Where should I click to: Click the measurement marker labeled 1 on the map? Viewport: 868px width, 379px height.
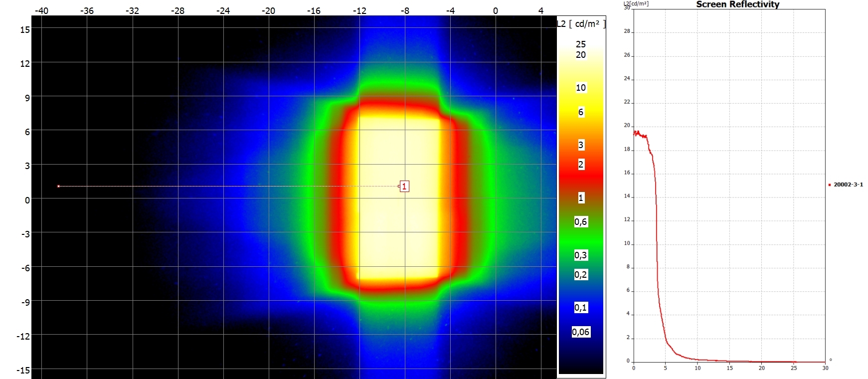(x=404, y=186)
